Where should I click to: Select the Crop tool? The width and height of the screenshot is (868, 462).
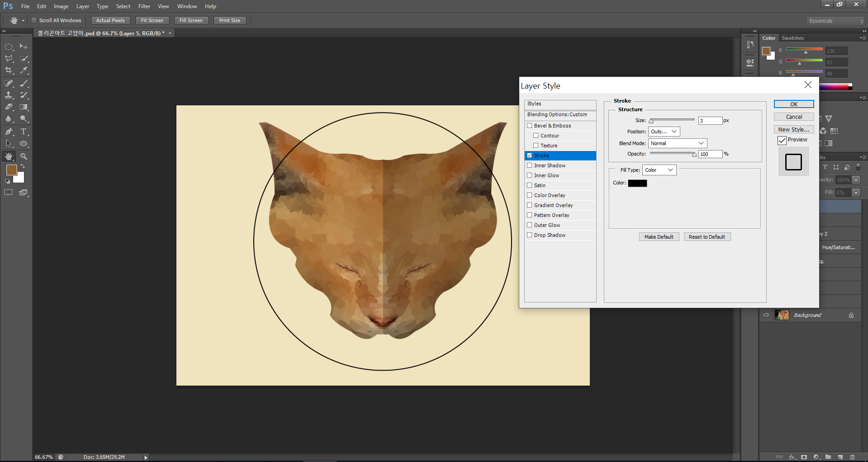[9, 70]
